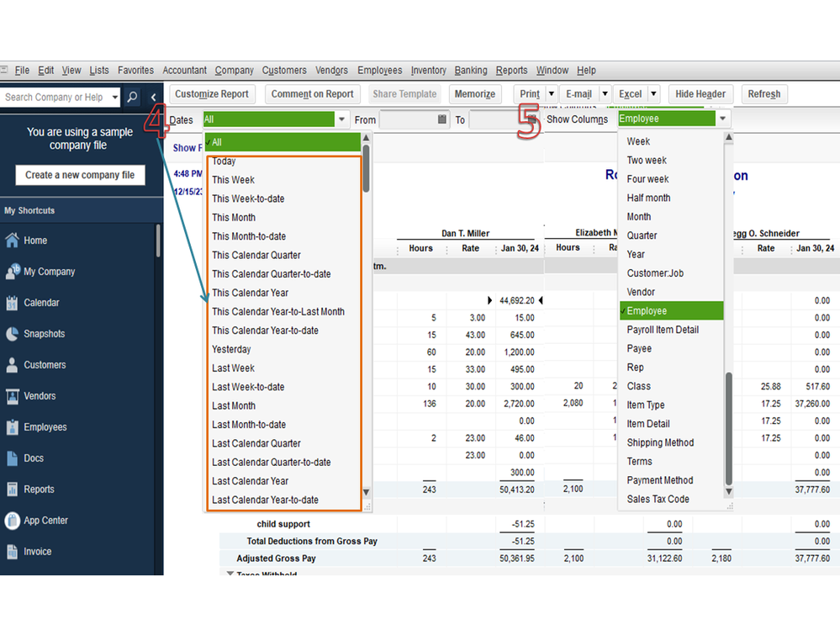Select Last Month in the Dates list
840x630 pixels.
click(x=233, y=405)
